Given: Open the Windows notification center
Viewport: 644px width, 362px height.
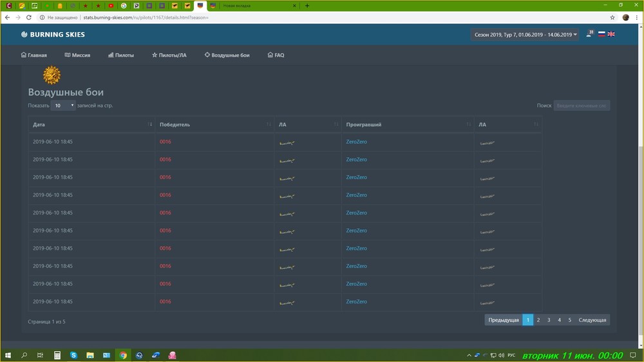Looking at the screenshot, I should point(633,356).
